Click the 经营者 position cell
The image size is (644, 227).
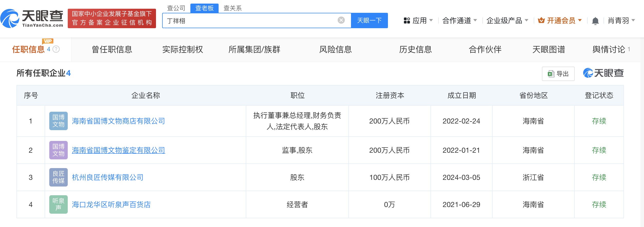coord(297,204)
